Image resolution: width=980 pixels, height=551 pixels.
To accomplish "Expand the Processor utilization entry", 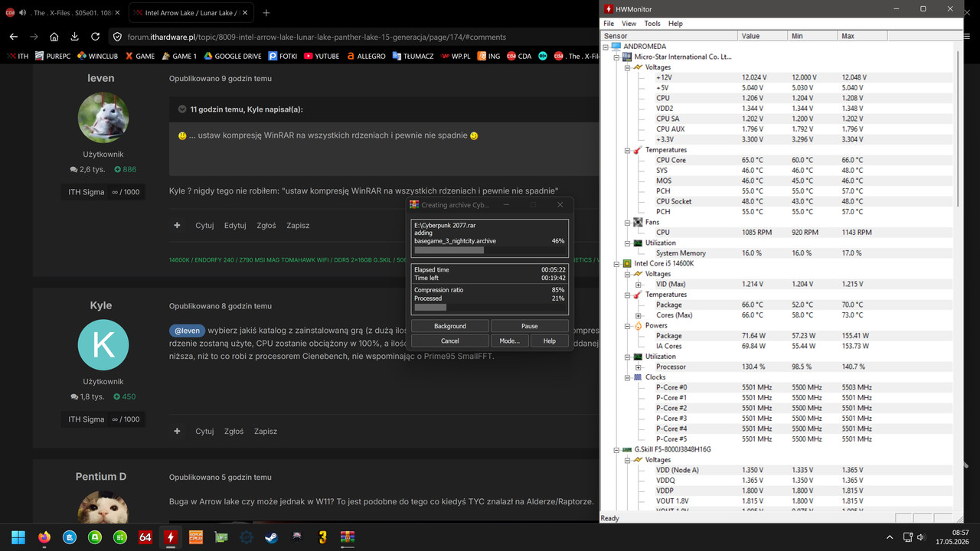I will point(639,367).
